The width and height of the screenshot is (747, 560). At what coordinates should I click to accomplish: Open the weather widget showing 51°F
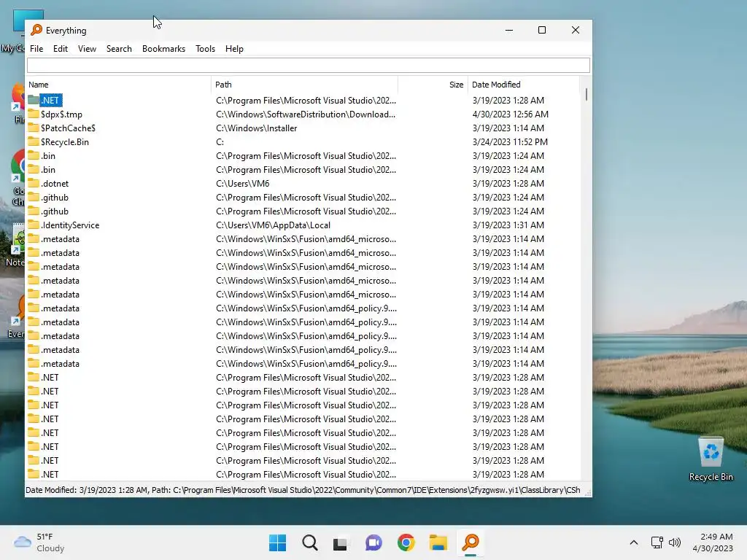pos(39,542)
